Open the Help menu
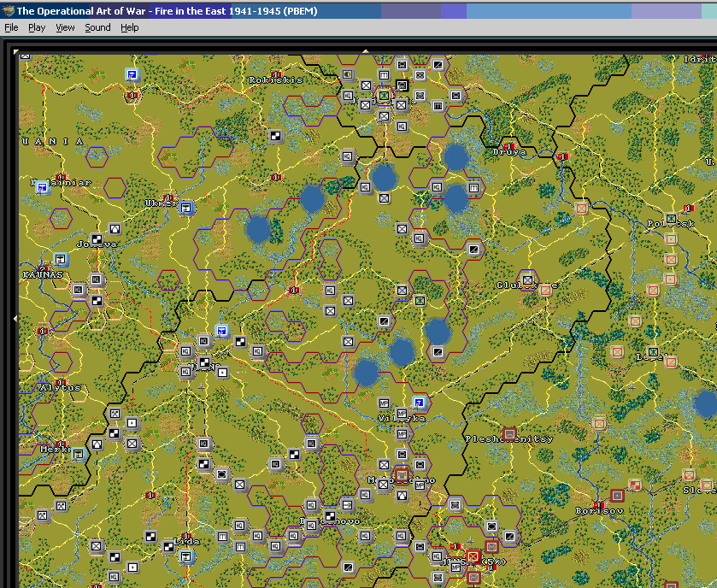The height and width of the screenshot is (588, 717). click(x=129, y=27)
